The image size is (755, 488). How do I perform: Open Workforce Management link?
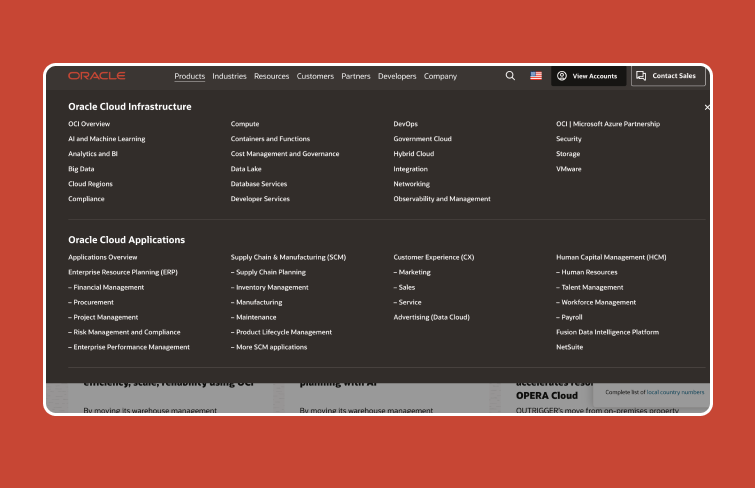click(596, 303)
